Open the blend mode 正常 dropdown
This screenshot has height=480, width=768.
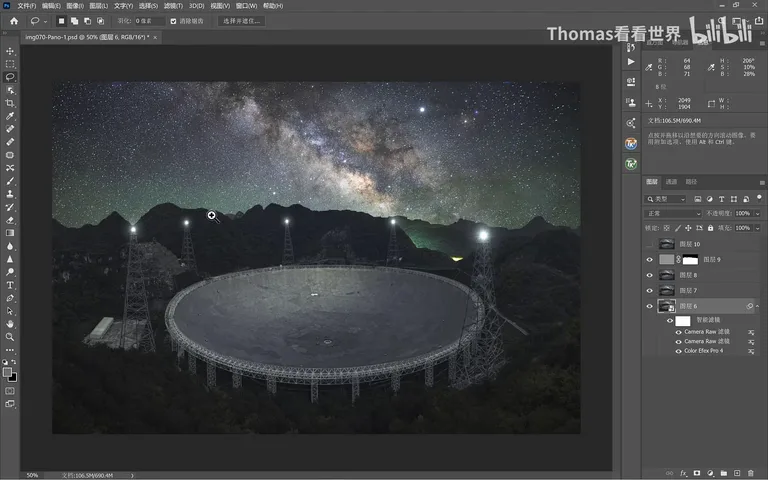click(x=673, y=214)
